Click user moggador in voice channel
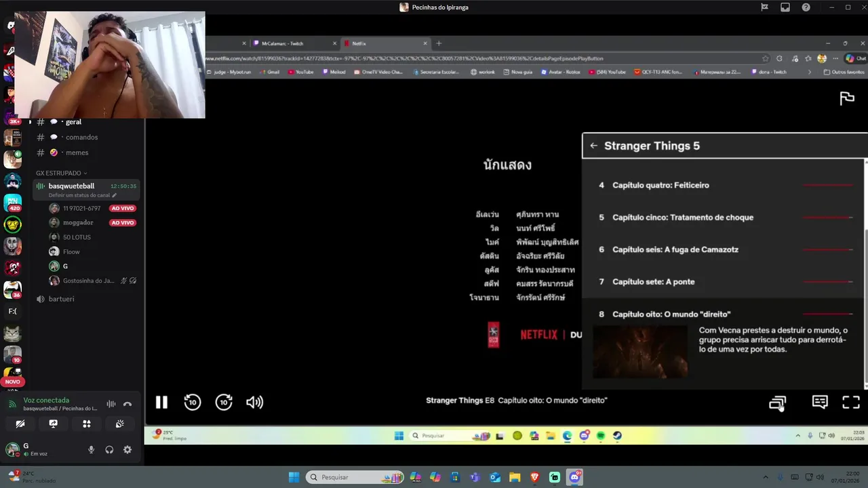The image size is (868, 488). 78,222
